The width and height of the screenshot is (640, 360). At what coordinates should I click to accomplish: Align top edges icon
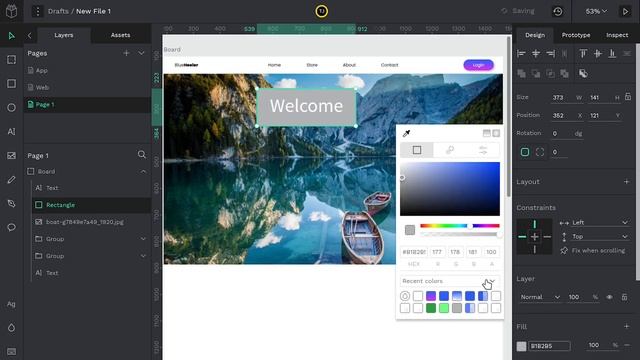point(583,53)
